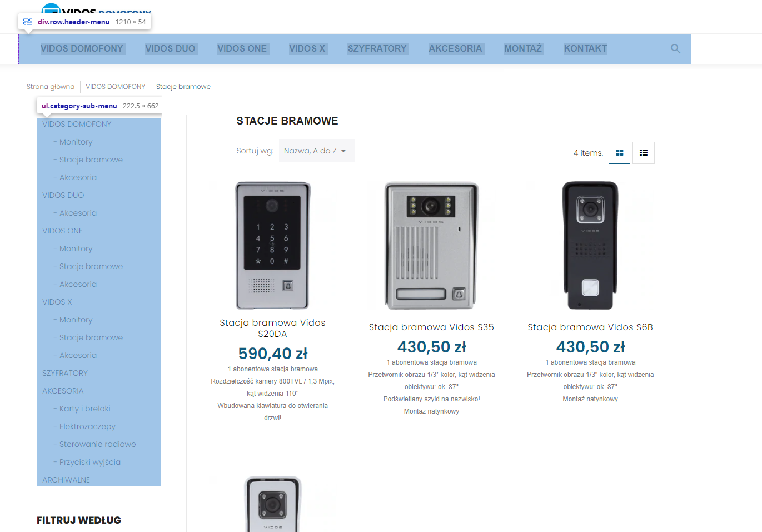Open the fourth product thumbnail at the bottom
The width and height of the screenshot is (762, 532).
(x=272, y=504)
